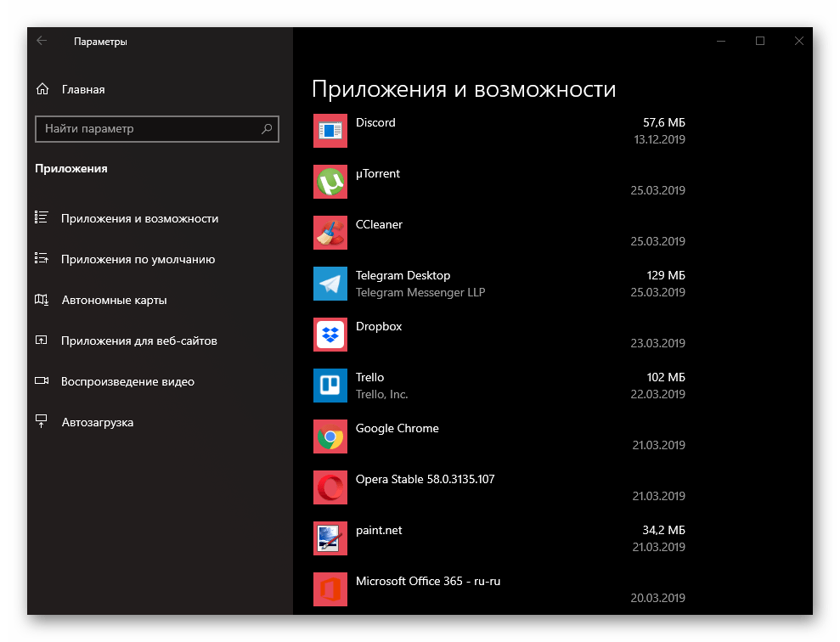
Task: Click the Dropbox app icon
Action: tap(330, 335)
